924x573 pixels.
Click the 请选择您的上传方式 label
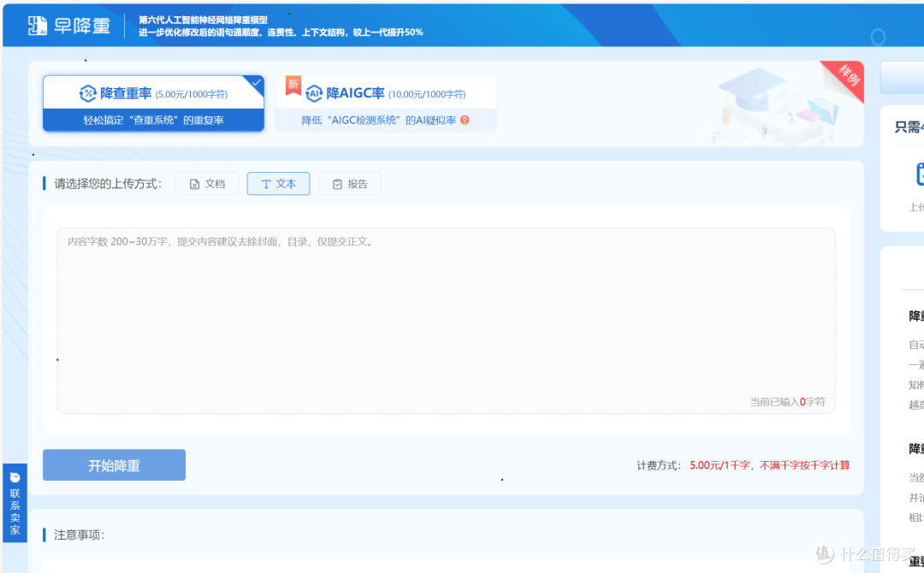pyautogui.click(x=108, y=184)
